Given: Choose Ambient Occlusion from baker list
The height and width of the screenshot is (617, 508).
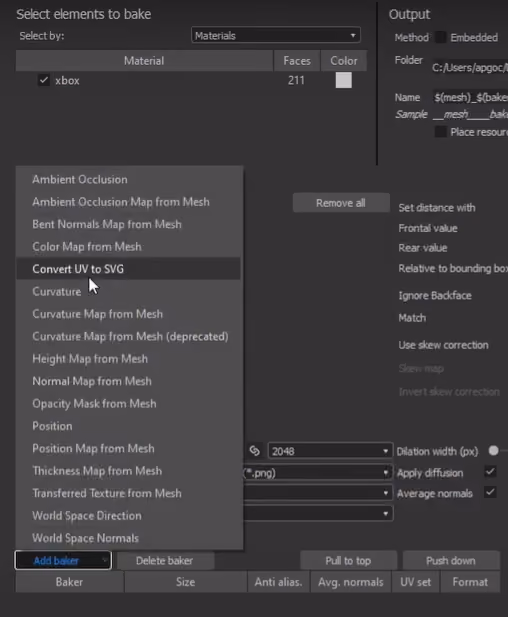Looking at the screenshot, I should pos(128,179).
